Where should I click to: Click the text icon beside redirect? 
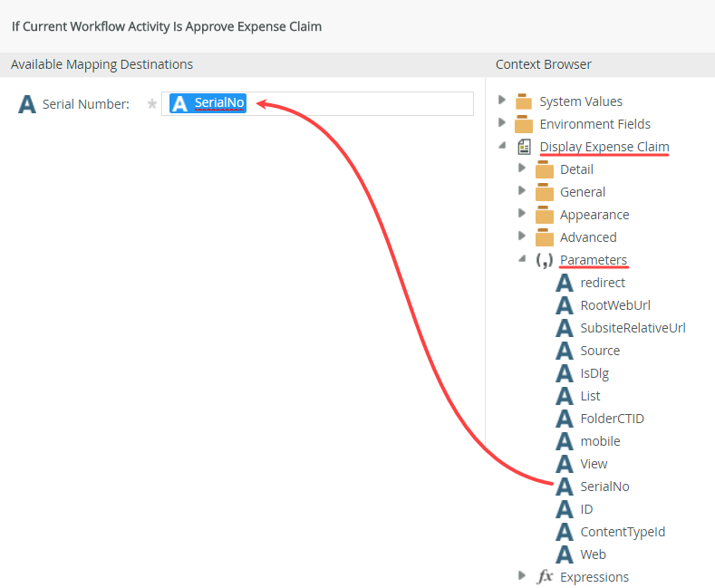(x=564, y=283)
